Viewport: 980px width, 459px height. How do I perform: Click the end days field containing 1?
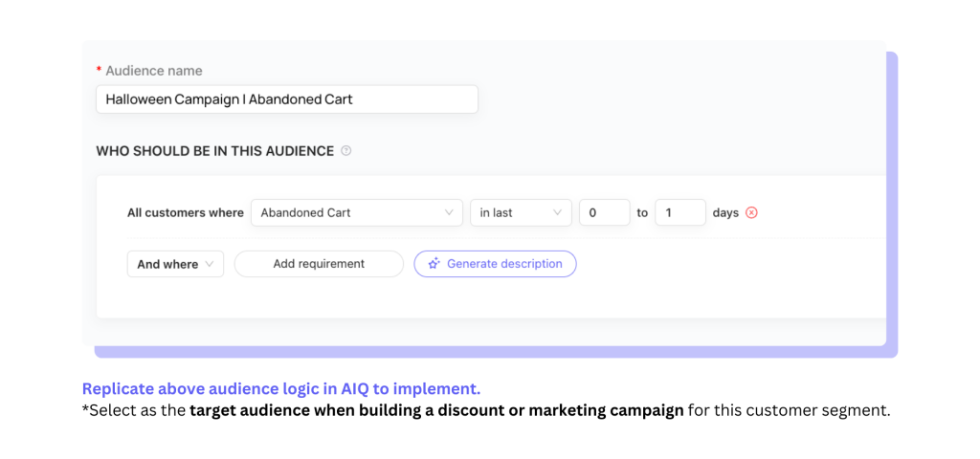pos(680,212)
